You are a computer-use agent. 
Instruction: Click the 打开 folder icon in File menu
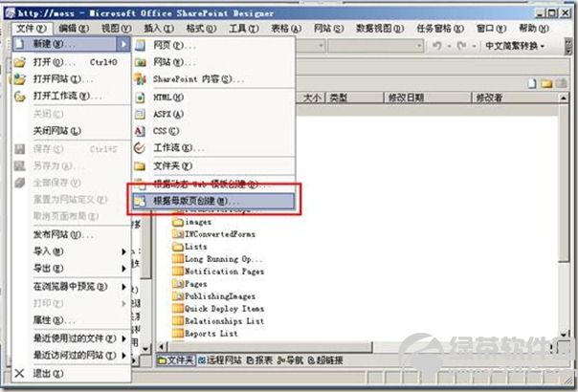click(20, 62)
